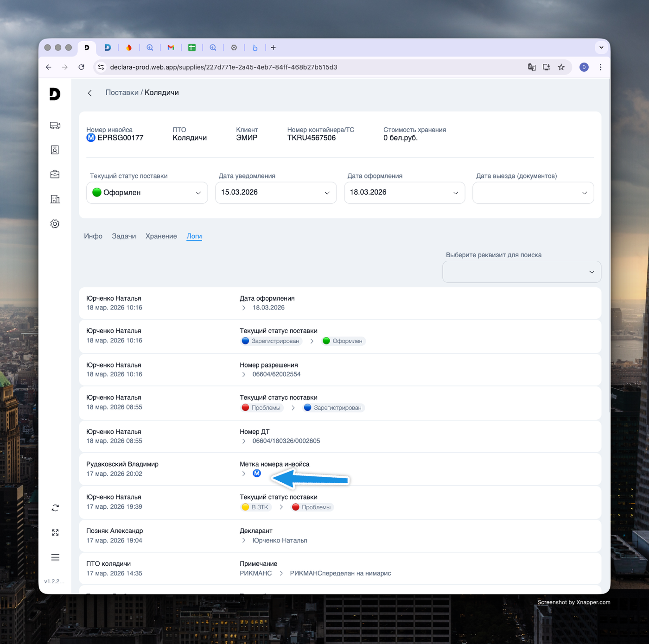Viewport: 649px width, 644px height.
Task: Switch to the Задачи tab
Action: coord(124,236)
